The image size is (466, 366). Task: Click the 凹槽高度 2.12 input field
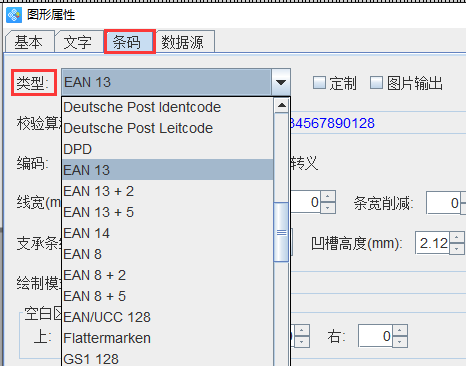pos(432,243)
